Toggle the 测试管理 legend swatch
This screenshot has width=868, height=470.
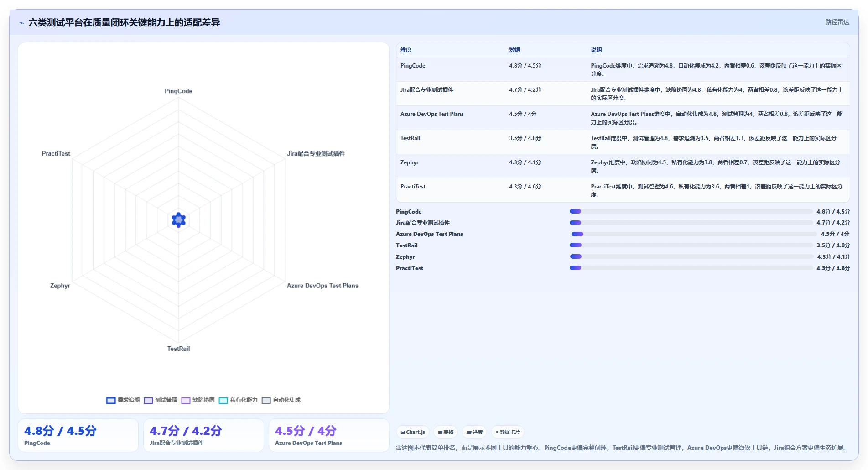148,400
